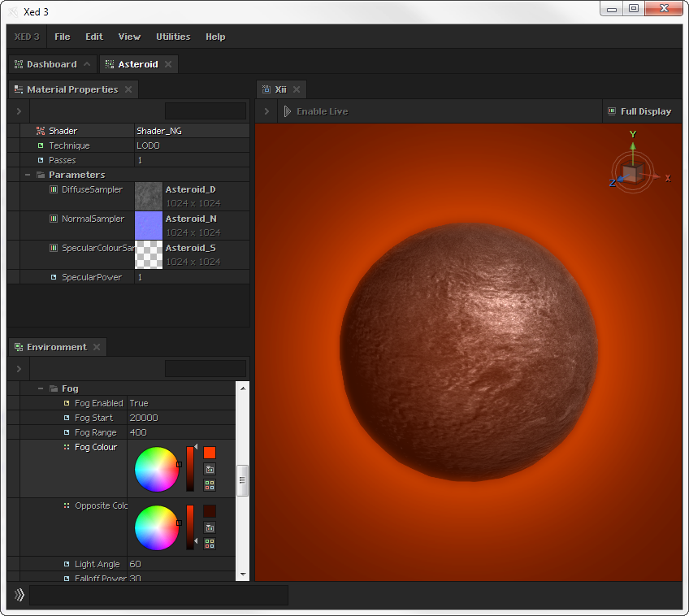Open the Utilities menu
The image size is (689, 616).
pos(173,37)
